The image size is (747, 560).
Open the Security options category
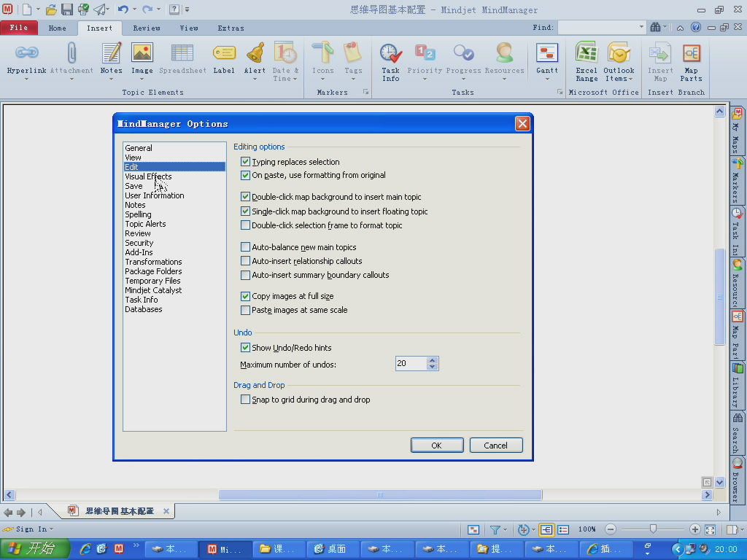coord(139,243)
